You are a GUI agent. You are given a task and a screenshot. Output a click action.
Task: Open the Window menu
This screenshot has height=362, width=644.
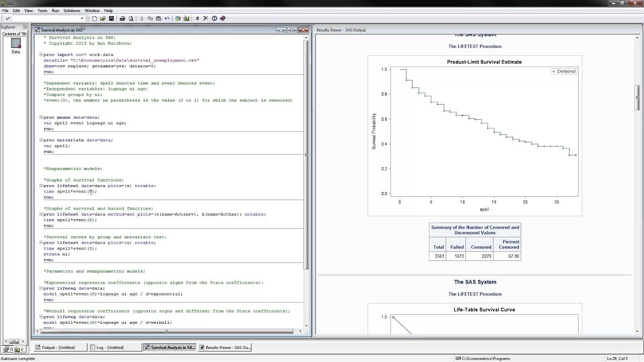point(92,11)
